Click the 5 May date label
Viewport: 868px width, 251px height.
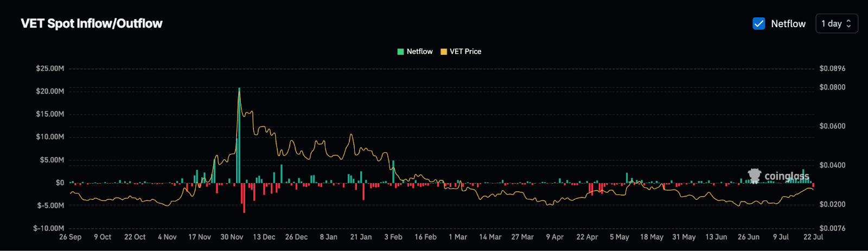coord(620,237)
